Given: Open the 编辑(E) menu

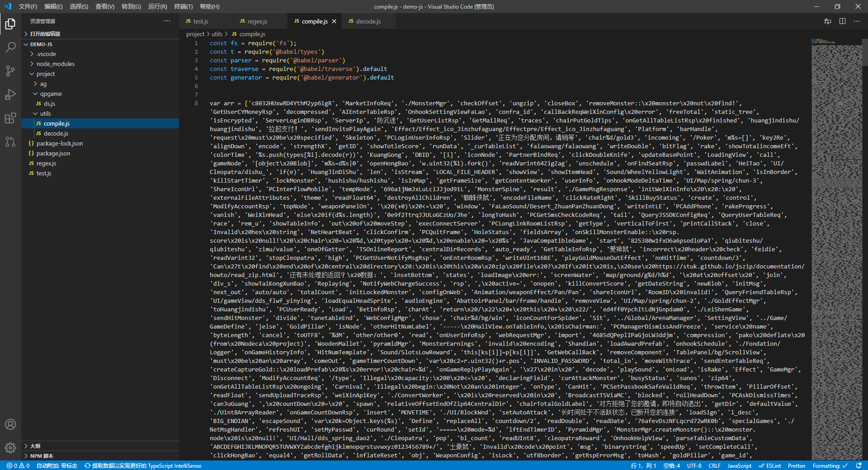Looking at the screenshot, I should click(53, 6).
